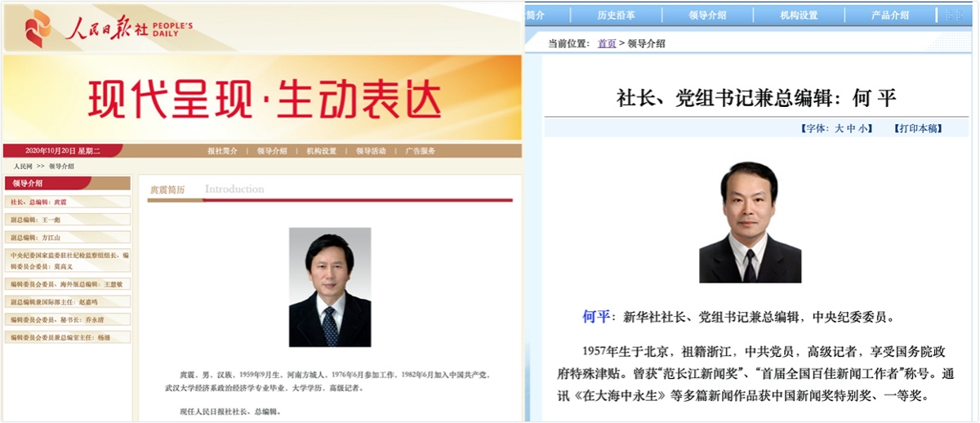
Task: Click the portrait photo under 庹震简历
Action: [x=330, y=287]
